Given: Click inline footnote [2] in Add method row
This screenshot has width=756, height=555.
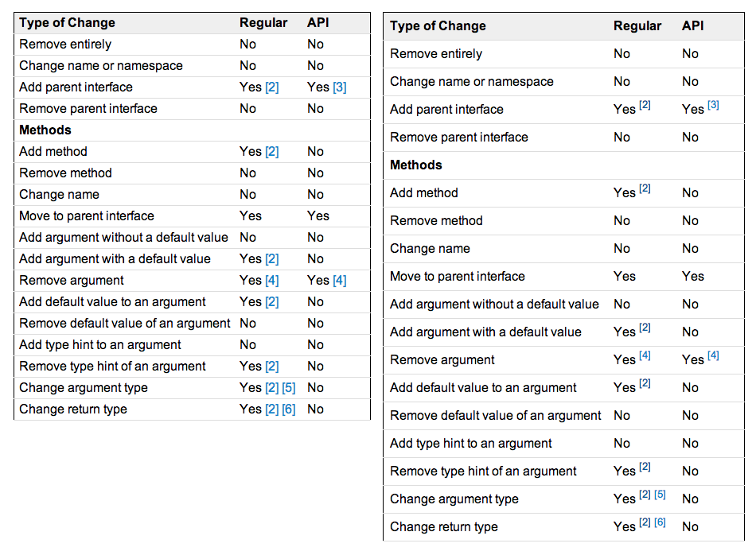Looking at the screenshot, I should [271, 152].
